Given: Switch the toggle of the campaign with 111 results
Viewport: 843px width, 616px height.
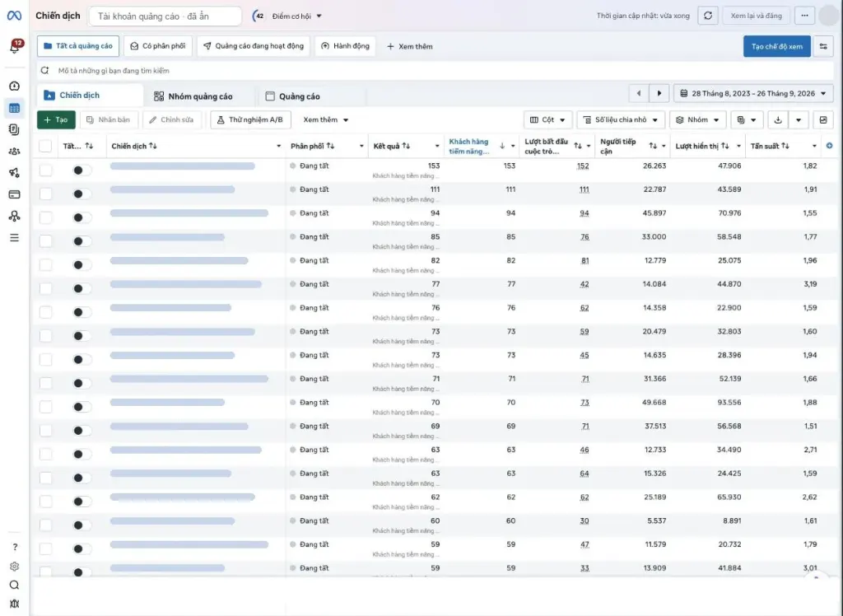Looking at the screenshot, I should click(82, 194).
